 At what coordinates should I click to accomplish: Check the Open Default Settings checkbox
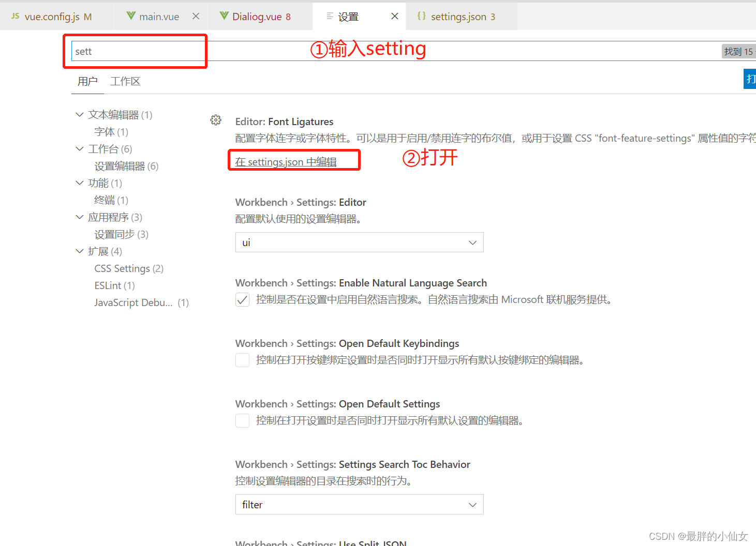(242, 420)
